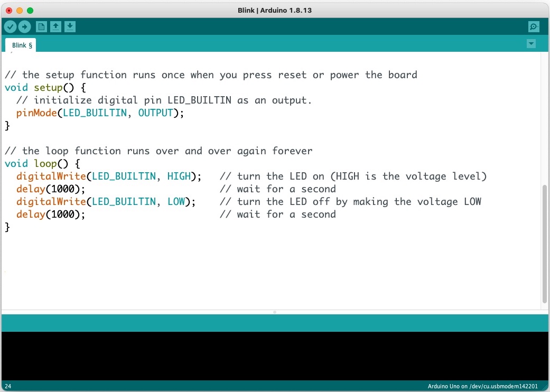Click the HIGH constant in digitalWrite line
The height and width of the screenshot is (392, 550).
click(x=179, y=176)
